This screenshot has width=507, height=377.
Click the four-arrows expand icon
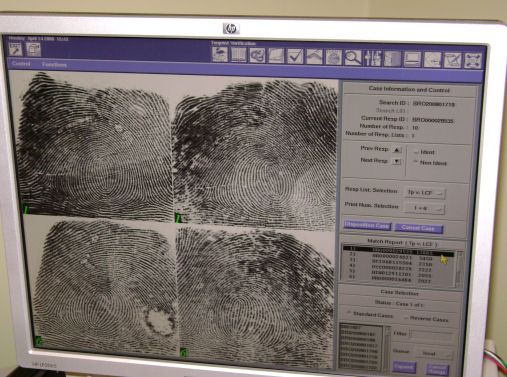point(473,61)
